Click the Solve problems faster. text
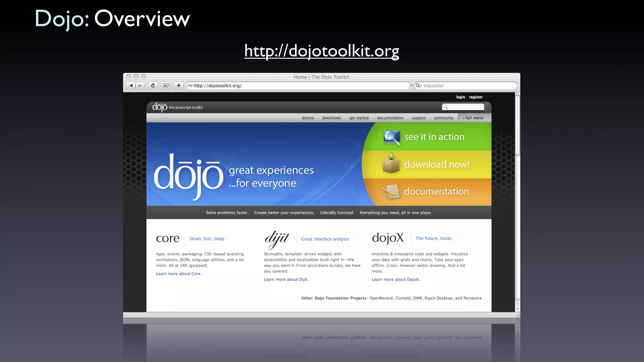 click(x=227, y=212)
